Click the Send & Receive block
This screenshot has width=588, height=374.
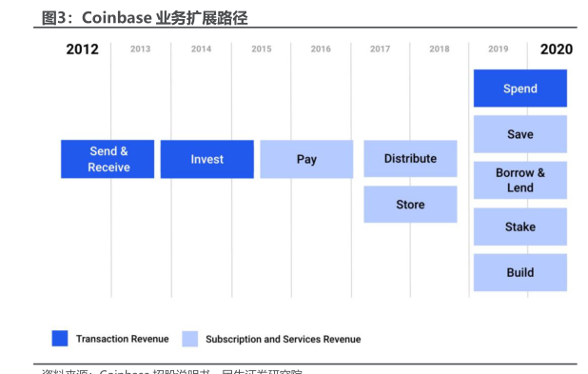click(108, 159)
